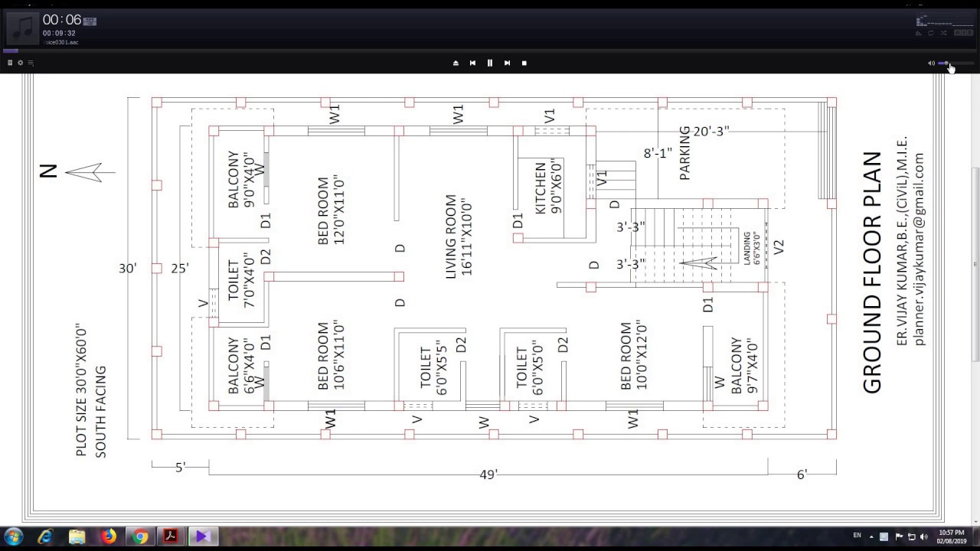Open the Action Center flag icon

900,536
